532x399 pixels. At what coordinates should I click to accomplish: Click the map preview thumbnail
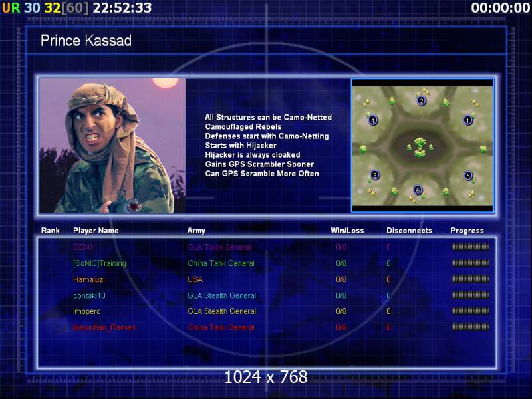(422, 146)
